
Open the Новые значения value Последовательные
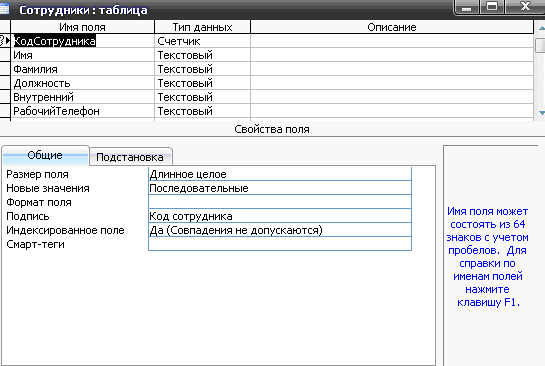click(x=280, y=188)
